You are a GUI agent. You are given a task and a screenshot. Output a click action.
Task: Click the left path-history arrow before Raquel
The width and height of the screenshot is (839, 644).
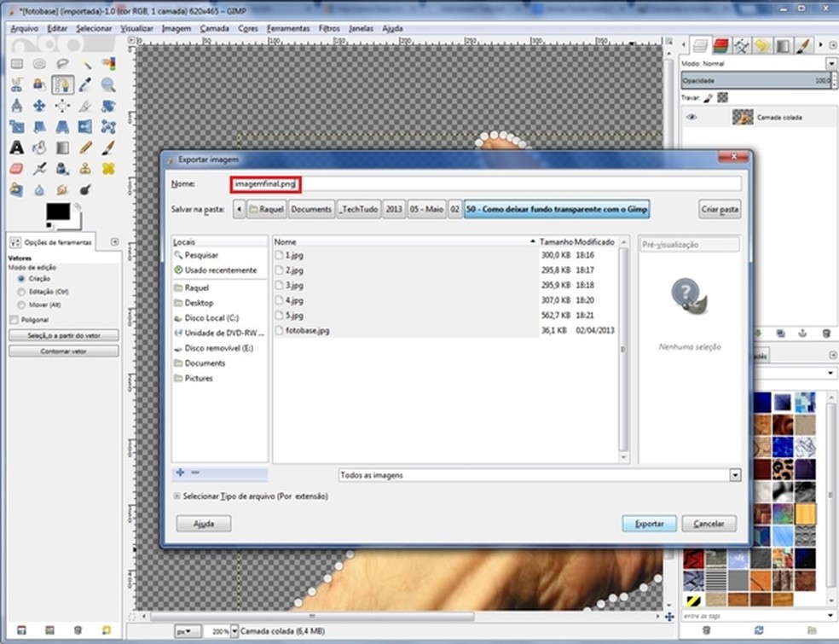coord(240,209)
